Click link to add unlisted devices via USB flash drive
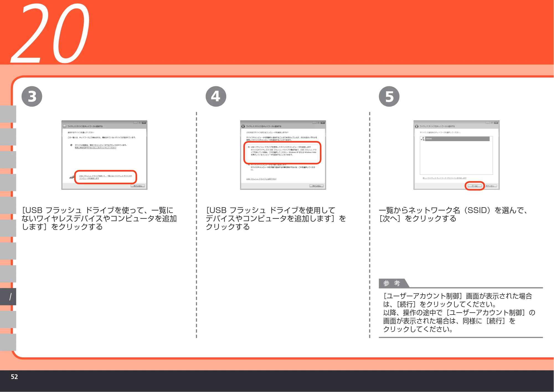Screen dimensions: 554x392 coord(105,177)
